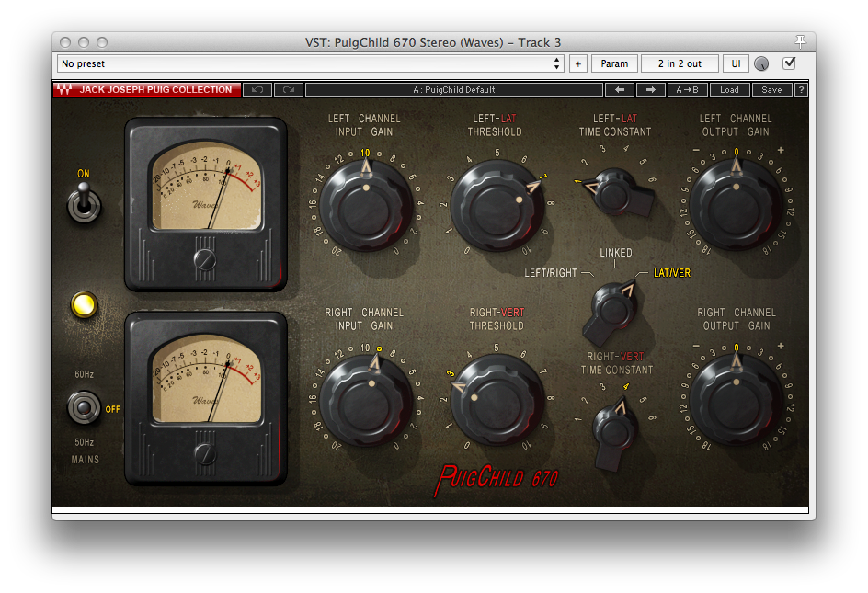Click the Param button
Screen dimensions: 868x593
(x=614, y=63)
